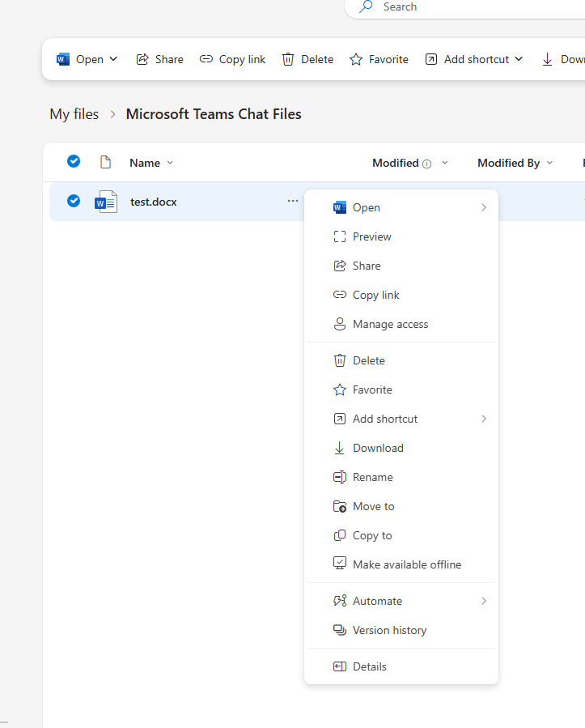
Task: Open the Name column sort dropdown
Action: [170, 163]
